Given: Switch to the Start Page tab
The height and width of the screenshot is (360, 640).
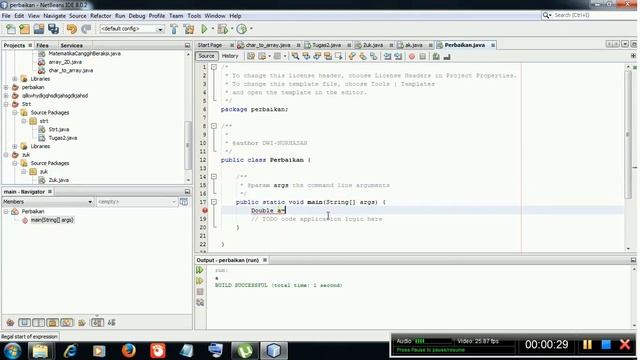Looking at the screenshot, I should pyautogui.click(x=210, y=45).
